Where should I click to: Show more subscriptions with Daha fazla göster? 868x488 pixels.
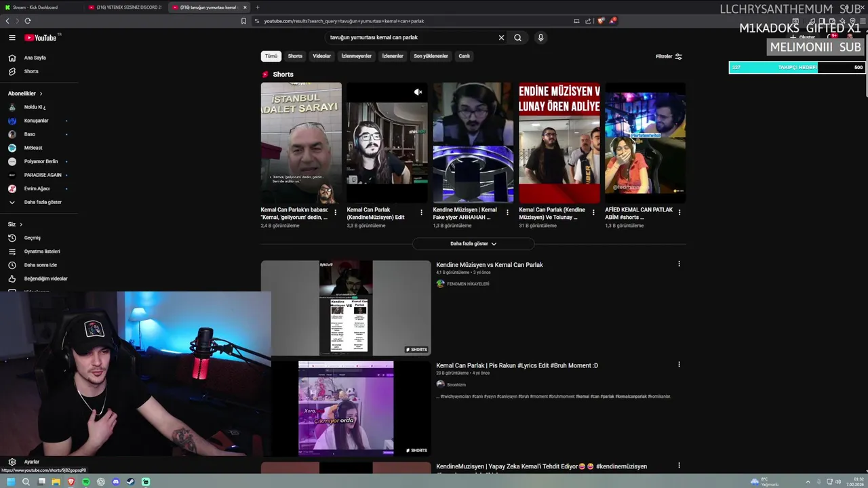point(39,202)
